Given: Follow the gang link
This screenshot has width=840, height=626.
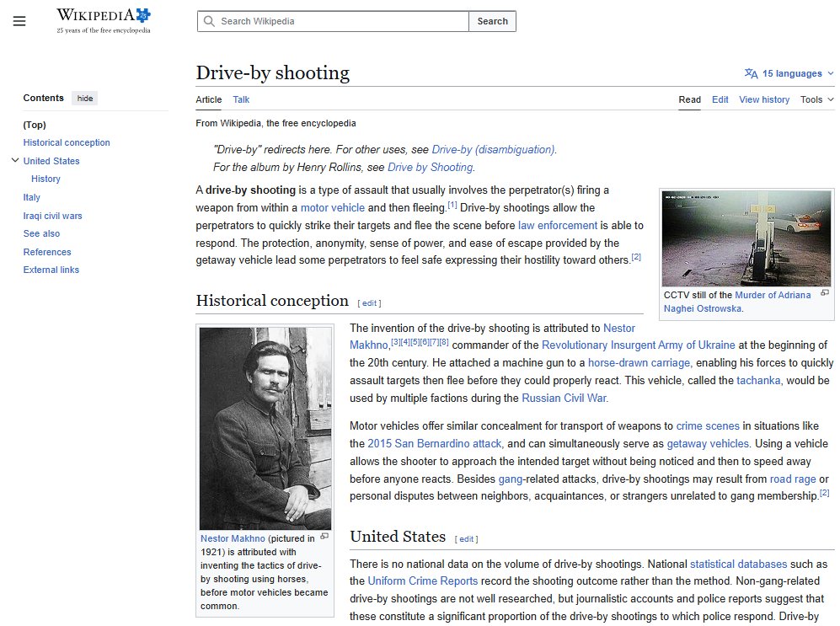Looking at the screenshot, I should 511,479.
